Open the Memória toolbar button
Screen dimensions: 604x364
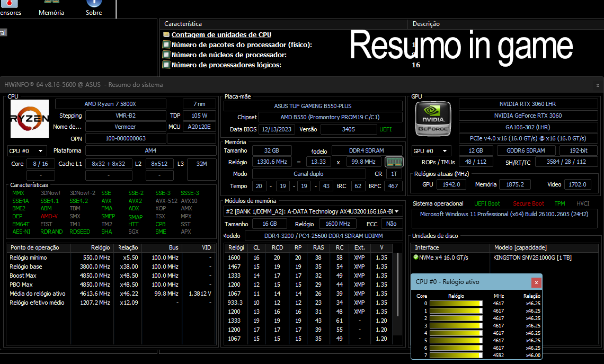pyautogui.click(x=51, y=8)
